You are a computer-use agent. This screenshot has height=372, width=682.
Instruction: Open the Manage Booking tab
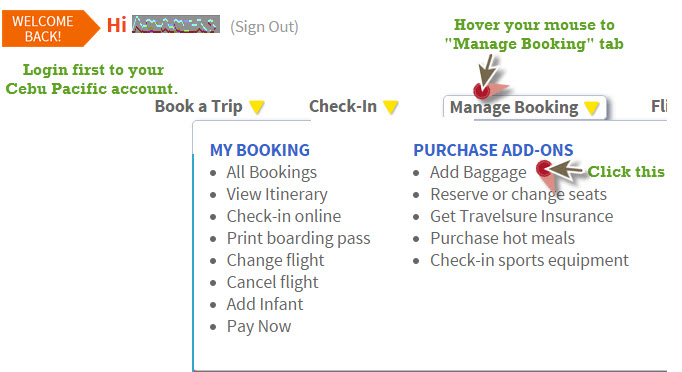tap(525, 107)
